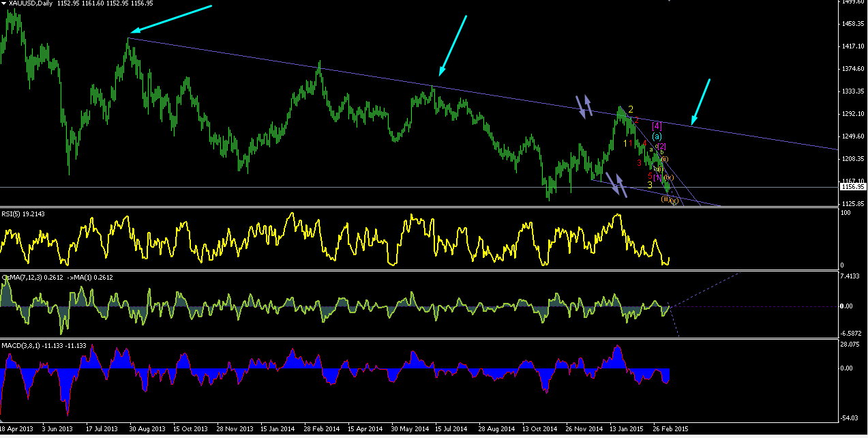Viewport: 868px width, 438px height.
Task: Click the RSI scale value 100
Action: pyautogui.click(x=847, y=214)
